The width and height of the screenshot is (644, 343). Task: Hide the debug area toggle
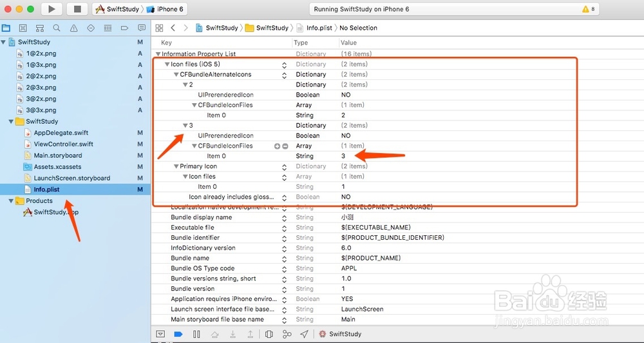click(160, 334)
